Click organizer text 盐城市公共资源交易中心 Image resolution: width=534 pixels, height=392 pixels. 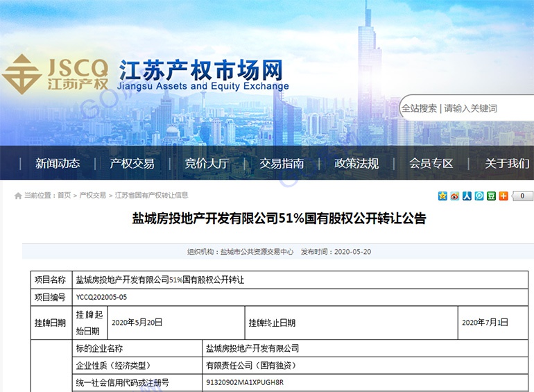click(x=257, y=252)
